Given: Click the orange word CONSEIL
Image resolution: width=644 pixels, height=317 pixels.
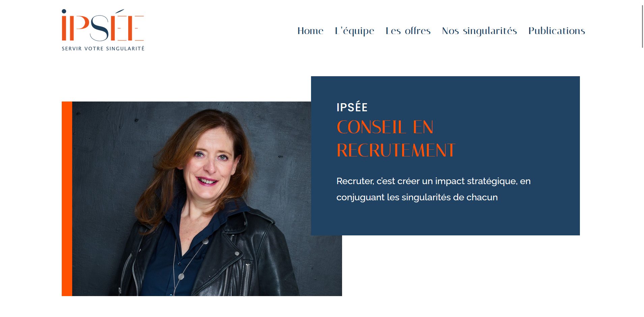Looking at the screenshot, I should click(x=371, y=127).
